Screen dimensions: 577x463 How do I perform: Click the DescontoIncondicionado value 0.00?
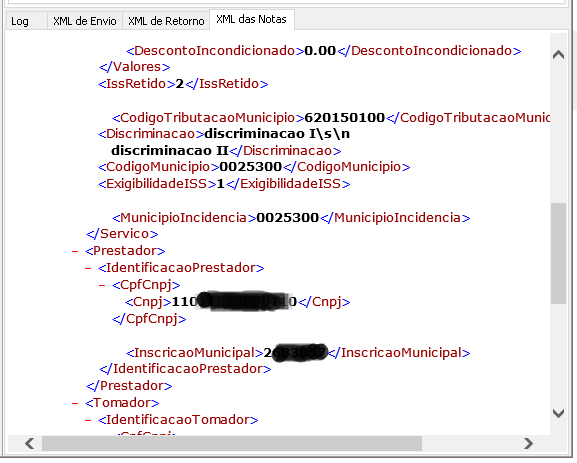click(x=320, y=51)
